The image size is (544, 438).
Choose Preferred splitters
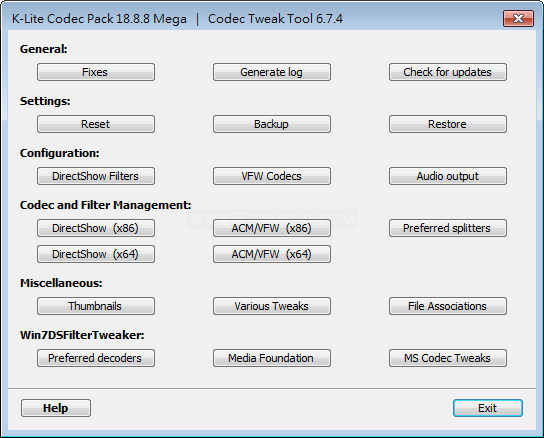point(448,228)
